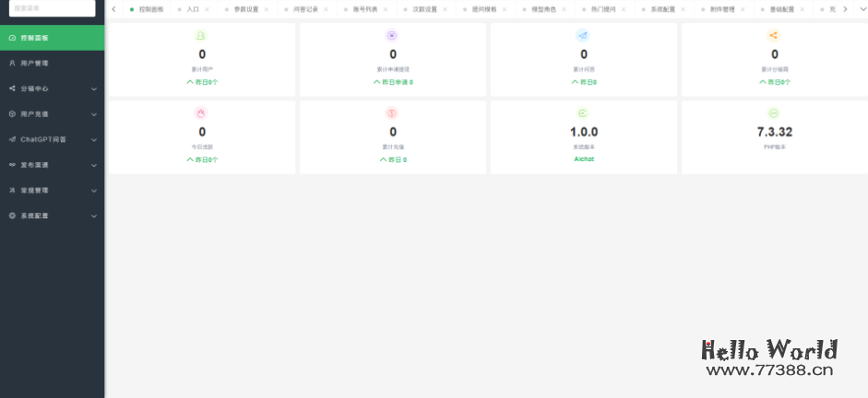Switch to the 基础配置 tab
This screenshot has height=398, width=868.
[x=781, y=9]
